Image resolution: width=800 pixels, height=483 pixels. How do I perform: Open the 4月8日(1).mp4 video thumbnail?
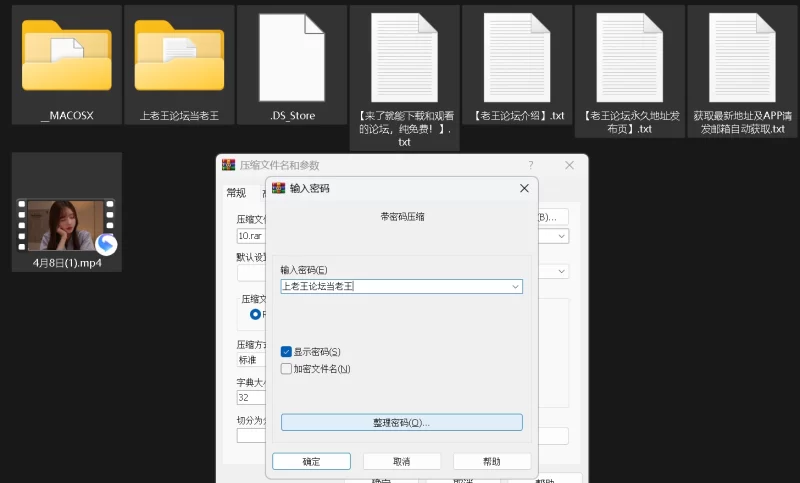[67, 224]
